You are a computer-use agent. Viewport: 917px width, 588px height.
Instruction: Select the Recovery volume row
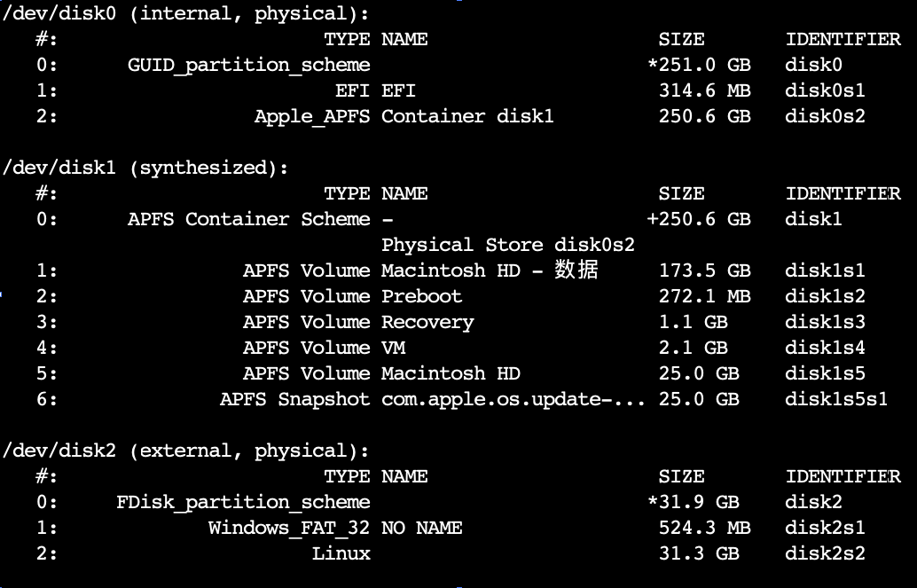click(x=451, y=322)
